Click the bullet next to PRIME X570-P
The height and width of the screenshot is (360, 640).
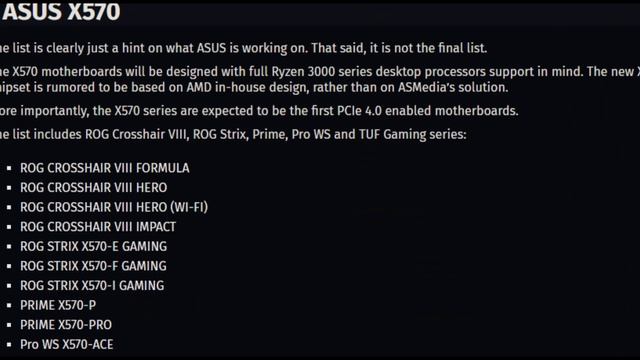[x=9, y=305]
